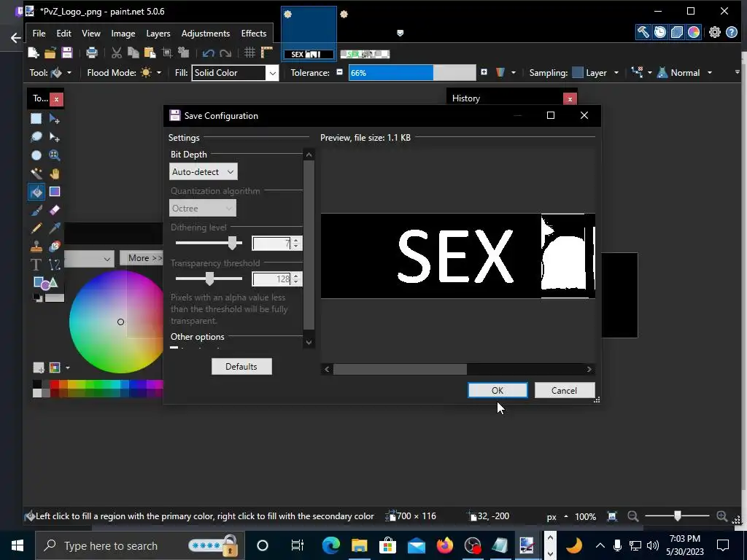Image resolution: width=747 pixels, height=560 pixels.
Task: Select the Ellipse Select tool
Action: (36, 155)
